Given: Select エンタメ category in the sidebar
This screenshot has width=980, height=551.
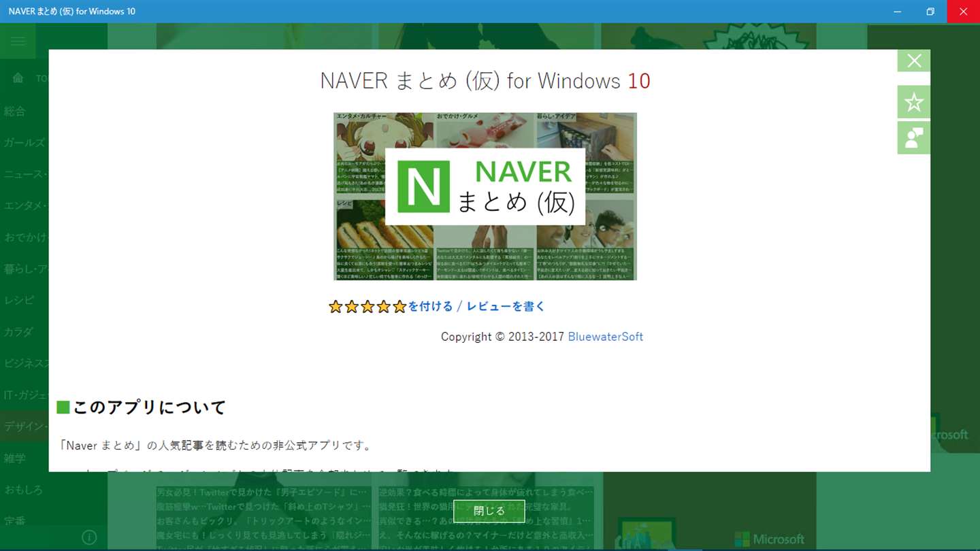Looking at the screenshot, I should point(24,205).
